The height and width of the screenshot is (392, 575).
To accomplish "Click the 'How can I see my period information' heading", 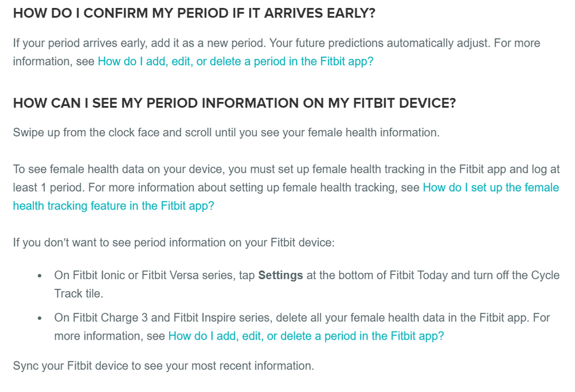I will point(234,103).
